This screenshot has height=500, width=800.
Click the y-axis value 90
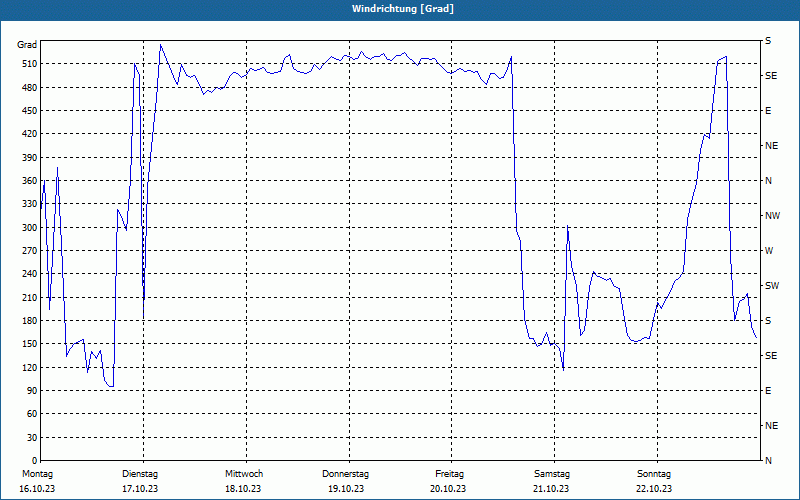click(31, 391)
